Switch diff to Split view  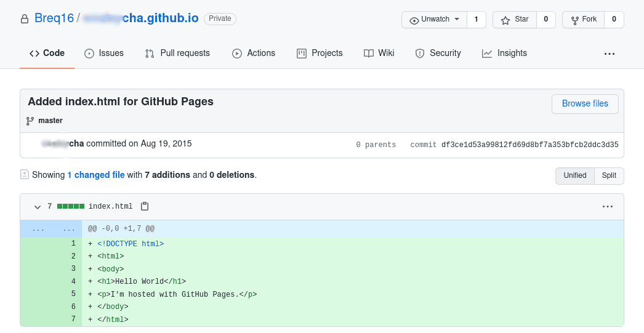pyautogui.click(x=609, y=175)
